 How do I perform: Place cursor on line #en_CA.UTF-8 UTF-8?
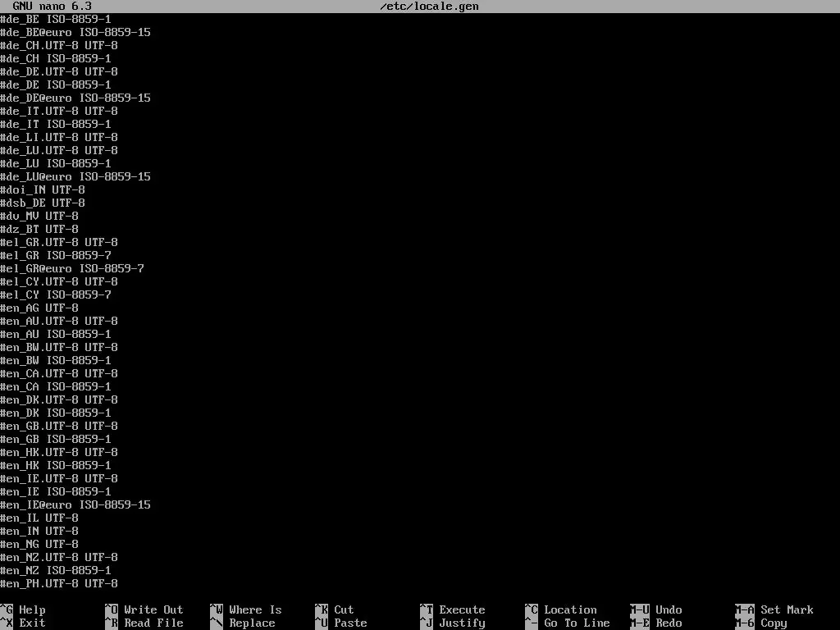59,373
